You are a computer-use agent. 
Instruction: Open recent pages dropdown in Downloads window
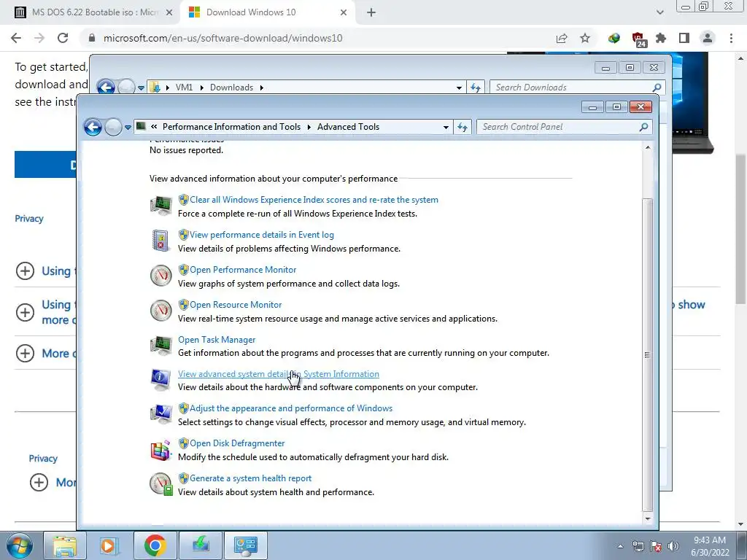click(141, 87)
